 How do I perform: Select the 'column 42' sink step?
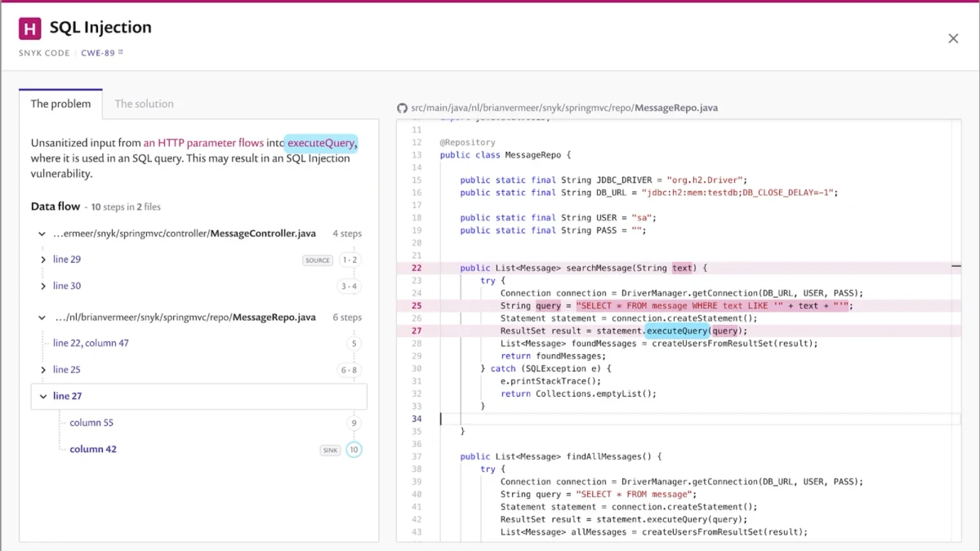point(93,450)
